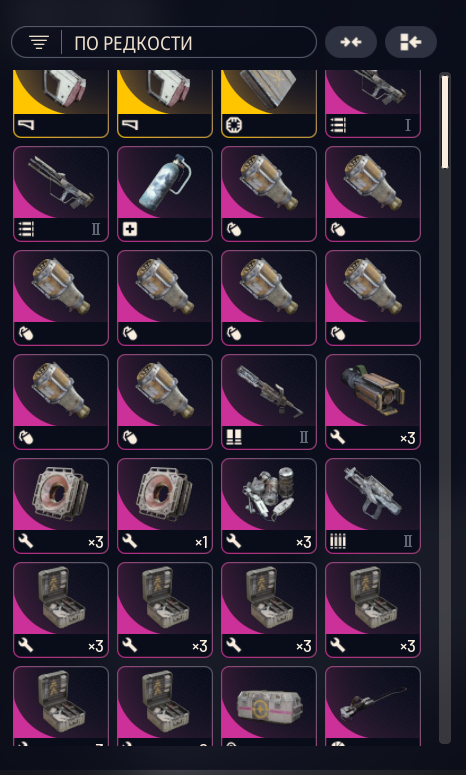466x775 pixels.
Task: Open the ПО РЕДКОСТИ sorting dropdown
Action: 164,43
